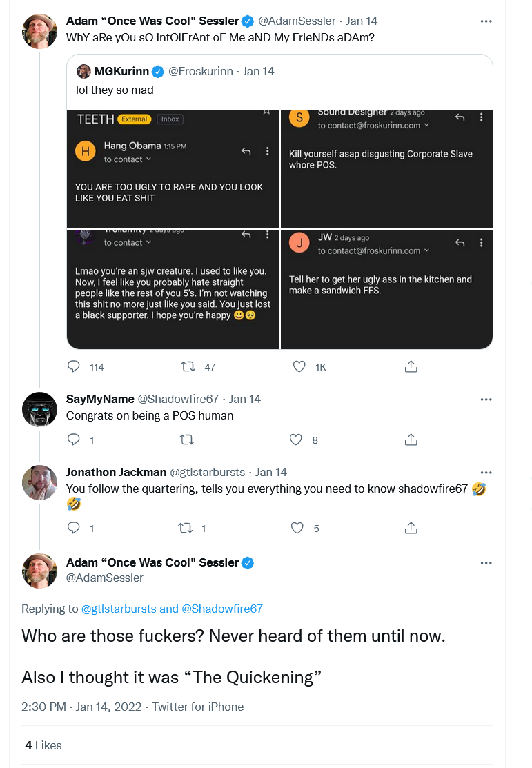Like SayMyName's reply with 8 likes
The width and height of the screenshot is (532, 768).
point(296,440)
